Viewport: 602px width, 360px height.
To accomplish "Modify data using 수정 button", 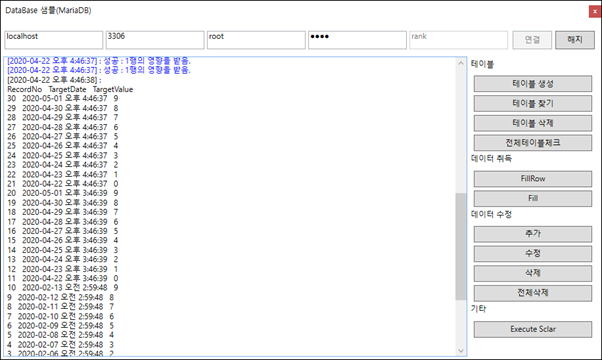I will [533, 254].
